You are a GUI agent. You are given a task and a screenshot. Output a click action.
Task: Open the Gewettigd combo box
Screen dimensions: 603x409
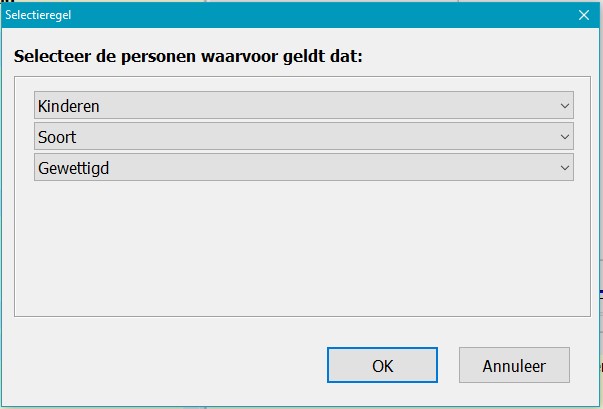pyautogui.click(x=303, y=167)
